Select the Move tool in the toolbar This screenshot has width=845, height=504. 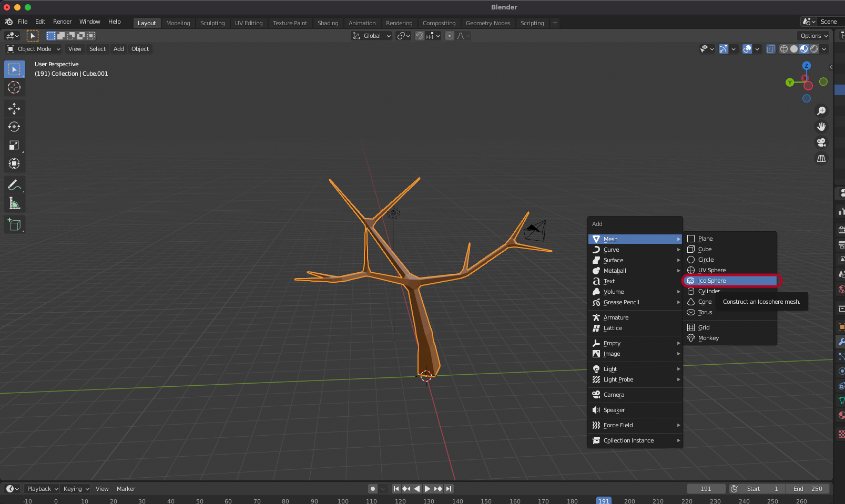[14, 109]
